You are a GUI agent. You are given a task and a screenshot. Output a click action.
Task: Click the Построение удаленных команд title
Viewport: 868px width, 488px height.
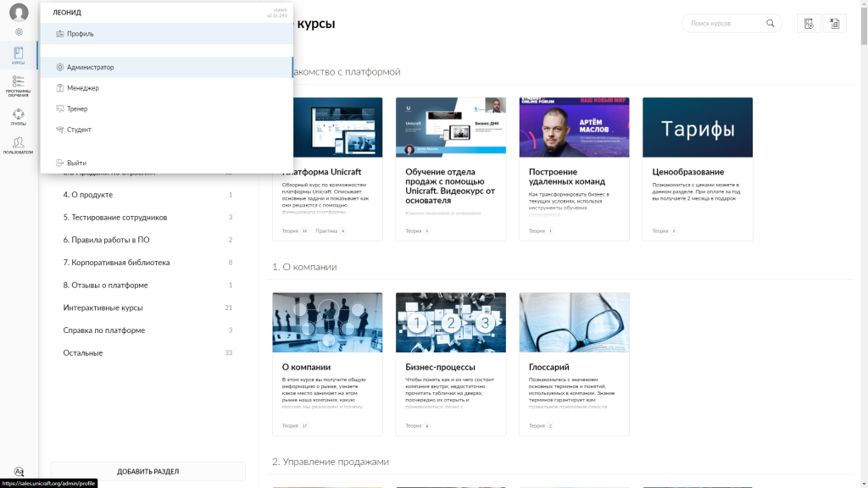[567, 176]
